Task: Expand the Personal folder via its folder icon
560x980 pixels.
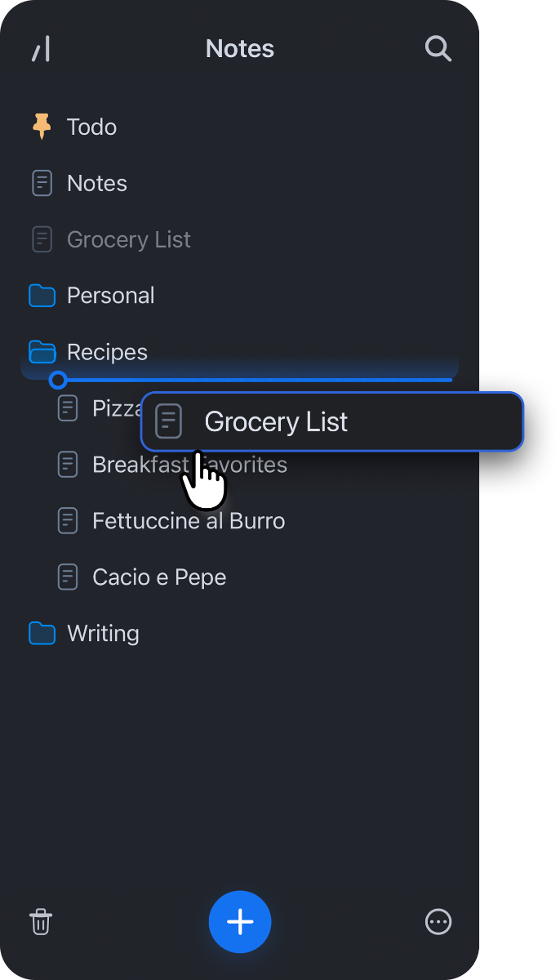Action: point(42,296)
